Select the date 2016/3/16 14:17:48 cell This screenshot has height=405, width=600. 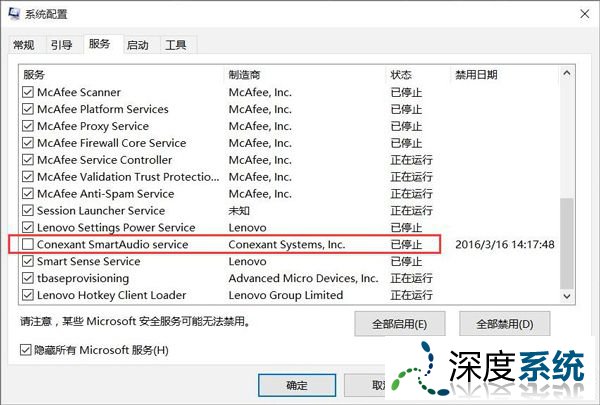[505, 244]
